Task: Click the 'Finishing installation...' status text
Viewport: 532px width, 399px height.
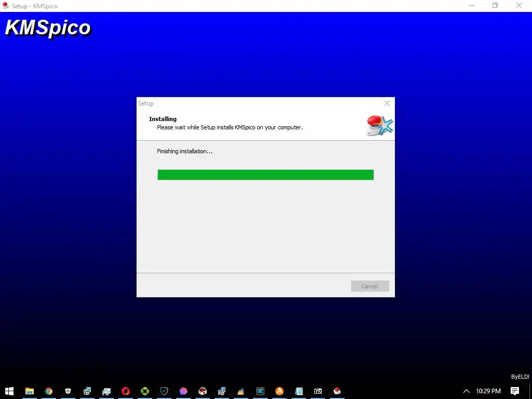Action: 184,151
